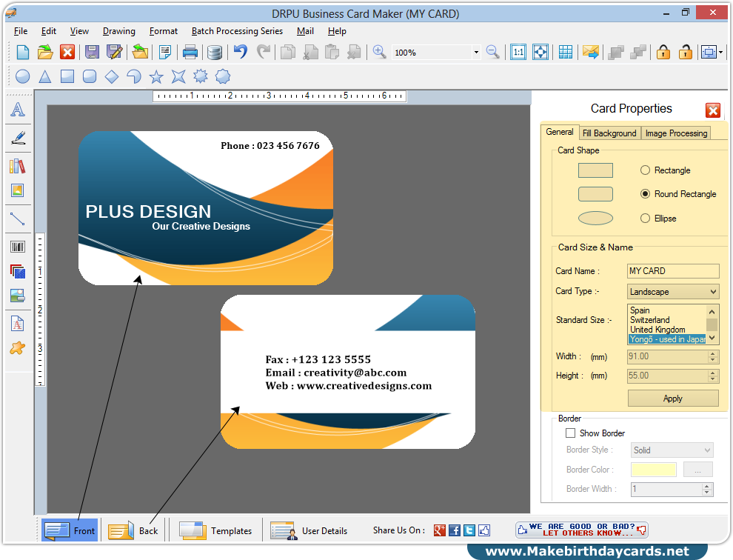Open a file with the folder icon
Screen dimensions: 733x560
click(x=45, y=52)
